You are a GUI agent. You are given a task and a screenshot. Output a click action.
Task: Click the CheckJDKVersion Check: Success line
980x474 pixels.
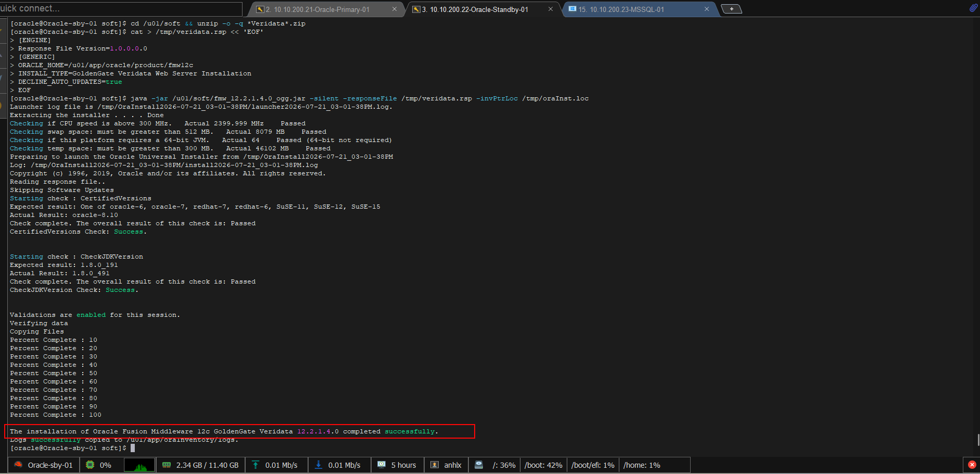74,290
